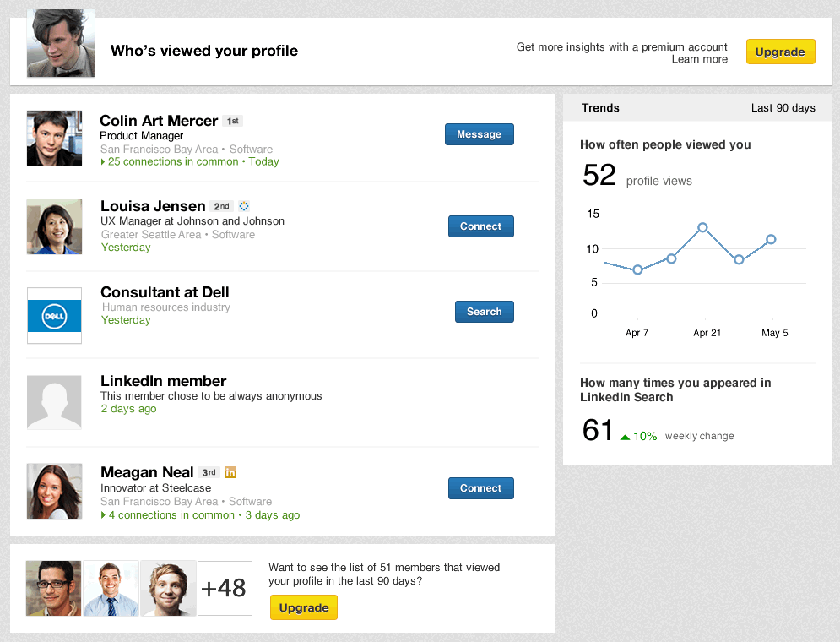This screenshot has width=840, height=642.
Task: Open the Learn more link
Action: click(699, 59)
